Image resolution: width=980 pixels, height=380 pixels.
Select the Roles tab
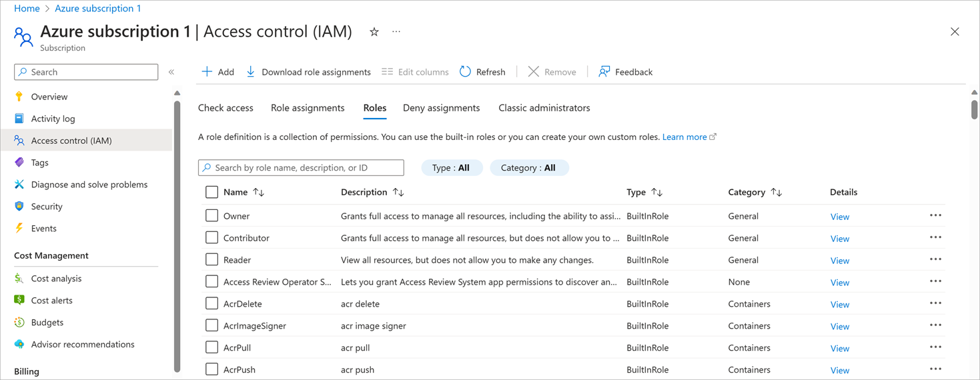click(x=375, y=108)
